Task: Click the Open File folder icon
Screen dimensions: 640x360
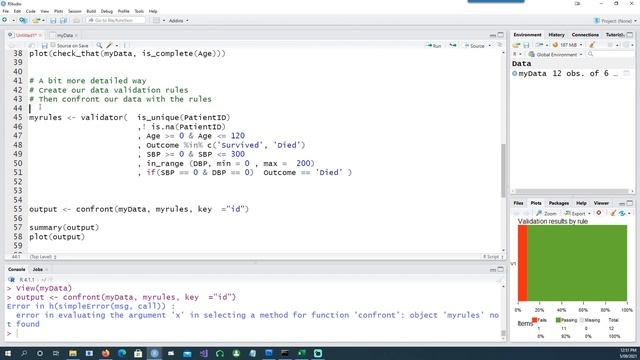Action: point(36,20)
